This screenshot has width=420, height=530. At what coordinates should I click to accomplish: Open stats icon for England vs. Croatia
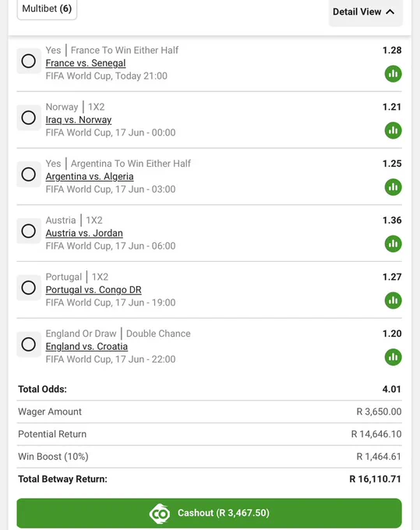[x=393, y=357]
